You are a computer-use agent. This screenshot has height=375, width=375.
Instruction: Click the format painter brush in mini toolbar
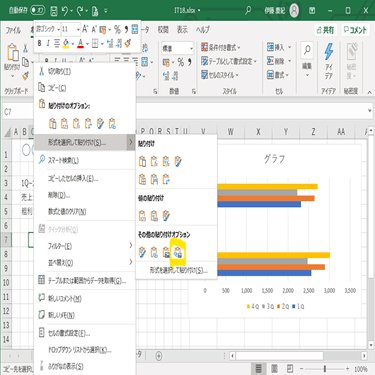coord(128,43)
